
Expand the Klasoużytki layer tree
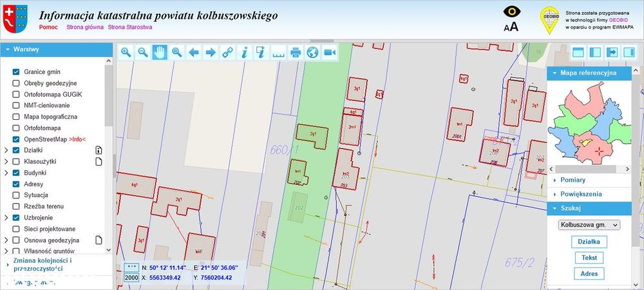coord(6,161)
